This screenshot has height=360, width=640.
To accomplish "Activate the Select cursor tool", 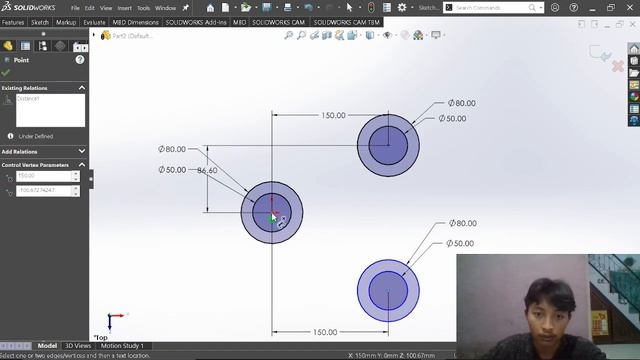I will 349,8.
